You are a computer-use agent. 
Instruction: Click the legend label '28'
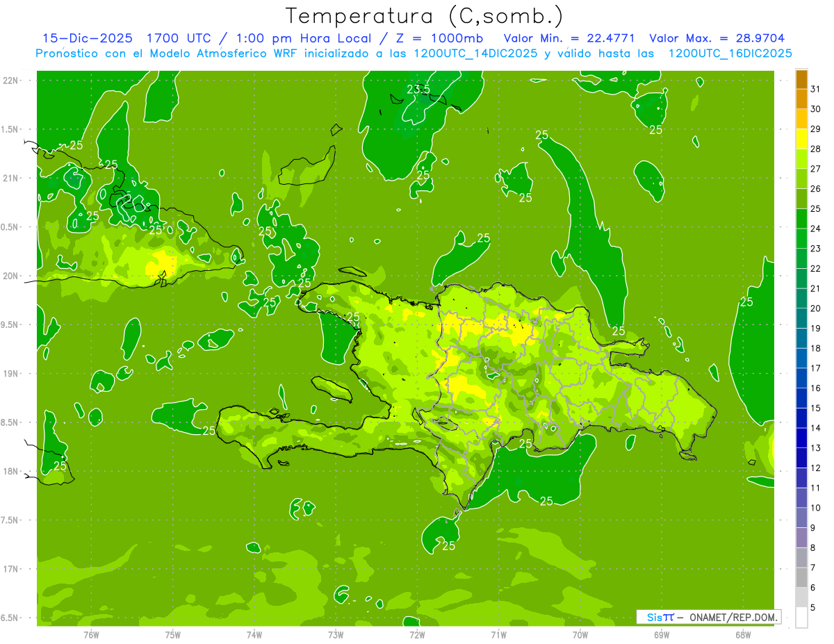pos(816,149)
